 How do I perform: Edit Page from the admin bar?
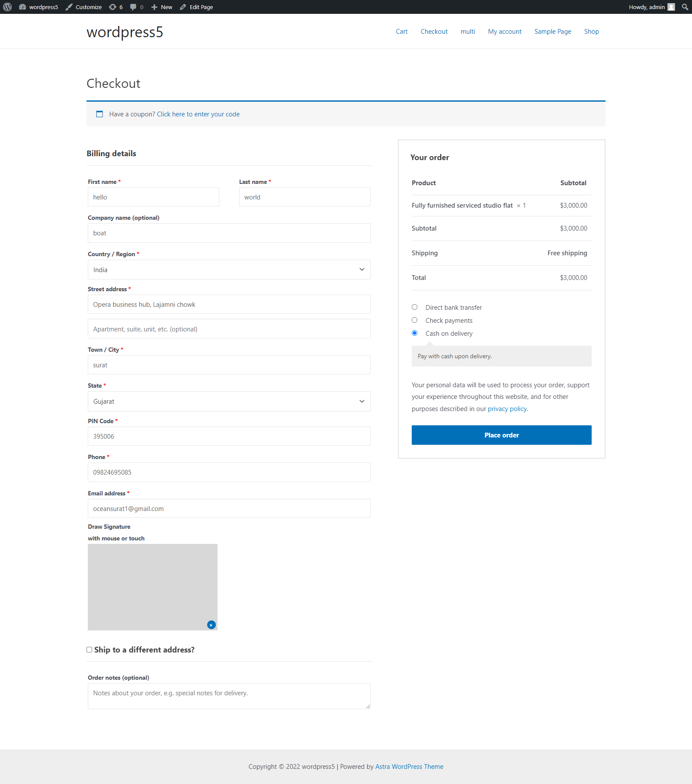click(196, 7)
